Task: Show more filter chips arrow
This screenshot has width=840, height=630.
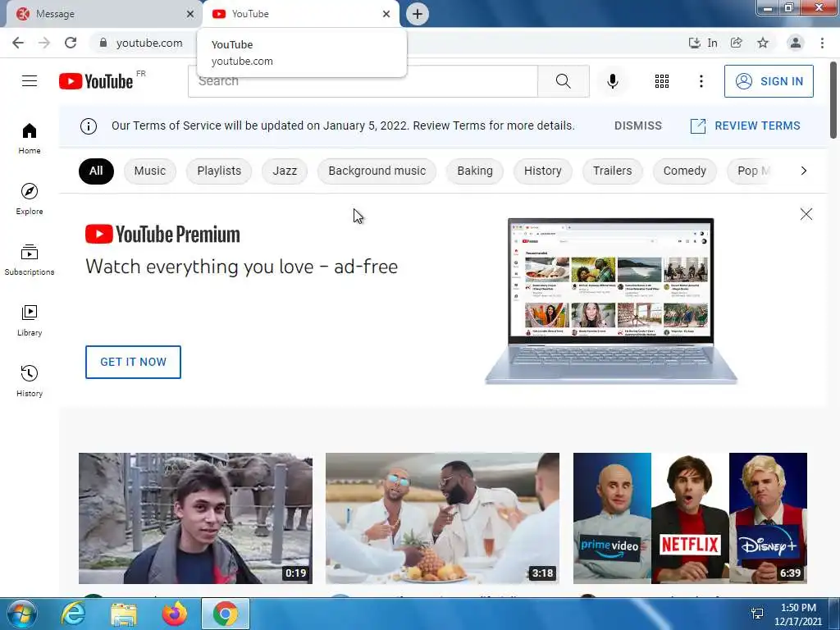Action: [804, 171]
